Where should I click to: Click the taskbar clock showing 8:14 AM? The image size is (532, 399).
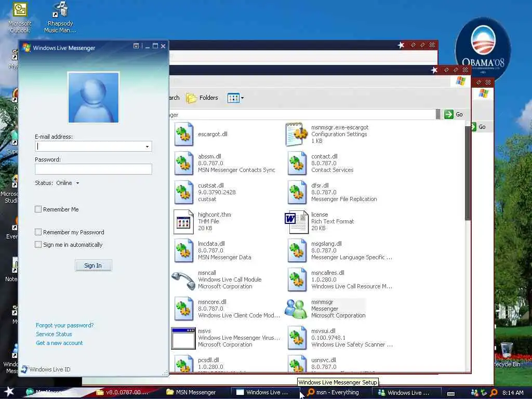coord(513,393)
